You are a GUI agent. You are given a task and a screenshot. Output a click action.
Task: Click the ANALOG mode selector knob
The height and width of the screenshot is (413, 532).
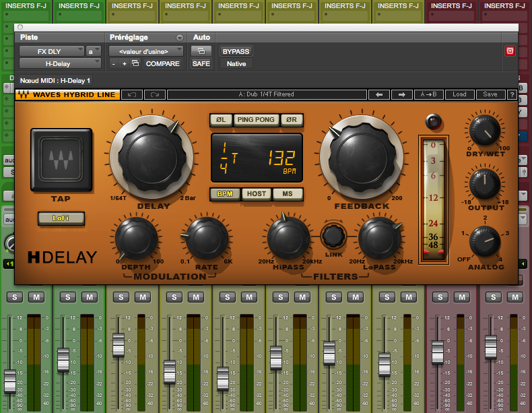pos(485,242)
